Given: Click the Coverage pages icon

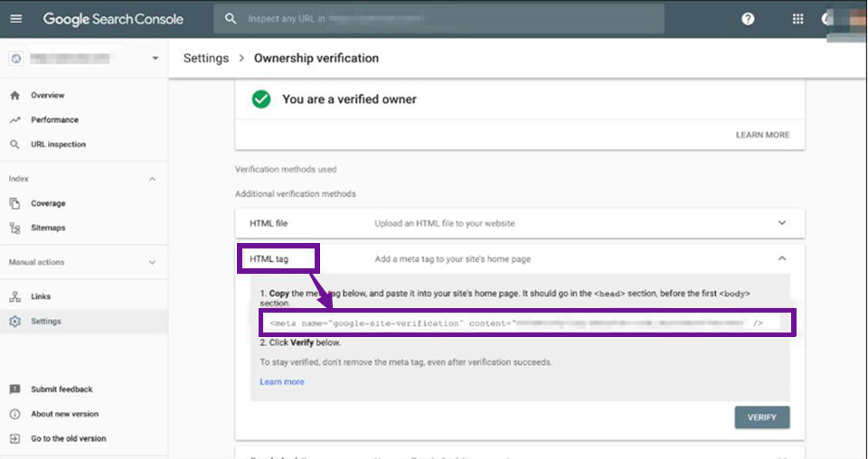Looking at the screenshot, I should (15, 203).
